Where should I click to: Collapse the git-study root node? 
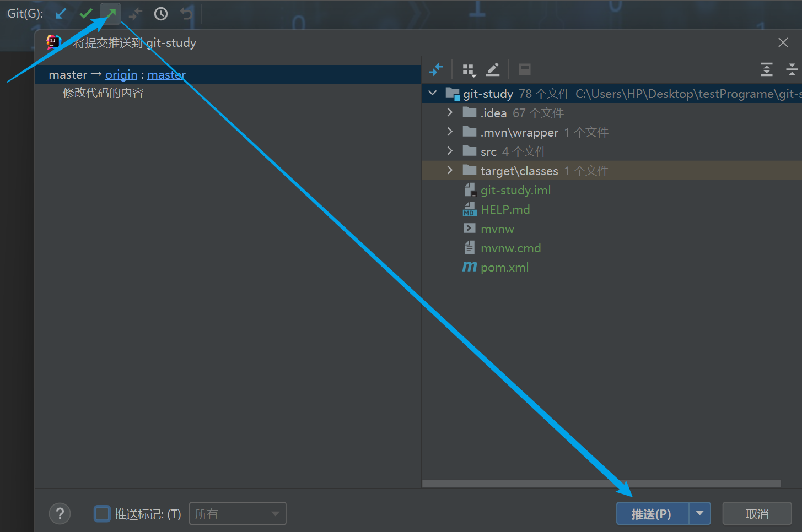point(433,93)
